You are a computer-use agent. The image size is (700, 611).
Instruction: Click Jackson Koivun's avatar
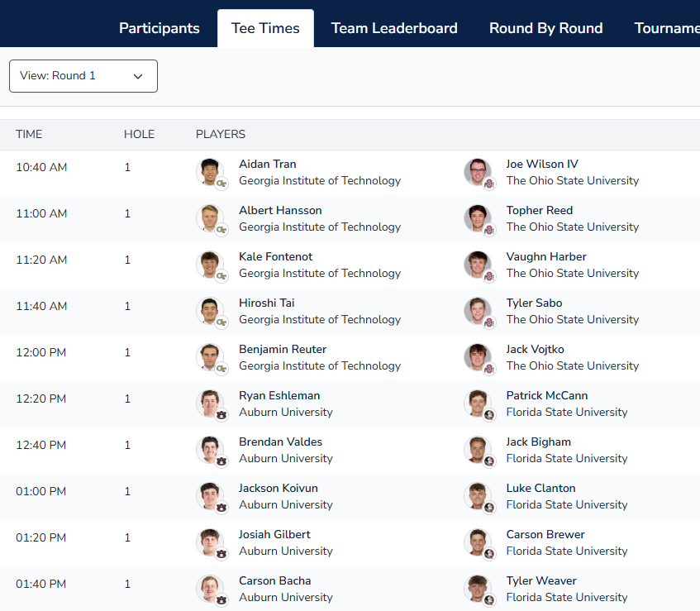[x=210, y=496]
